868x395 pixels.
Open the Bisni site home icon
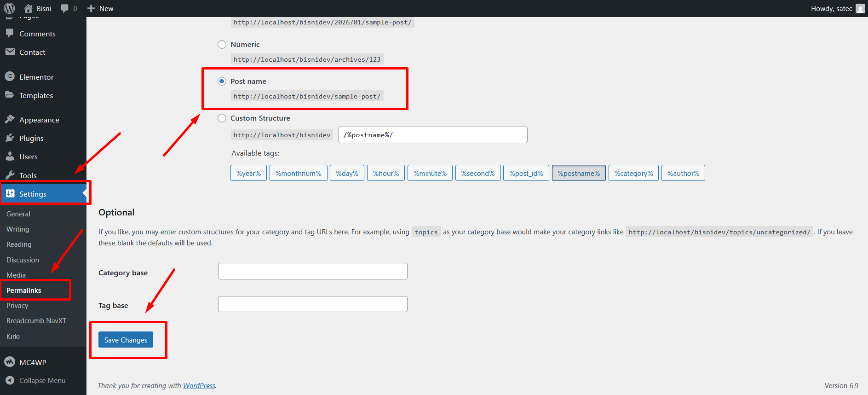point(29,8)
